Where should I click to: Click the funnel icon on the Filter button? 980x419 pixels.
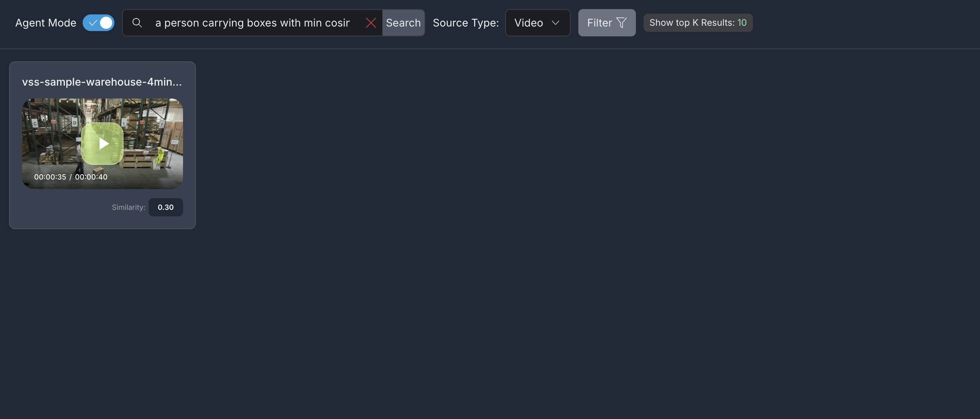pyautogui.click(x=621, y=23)
